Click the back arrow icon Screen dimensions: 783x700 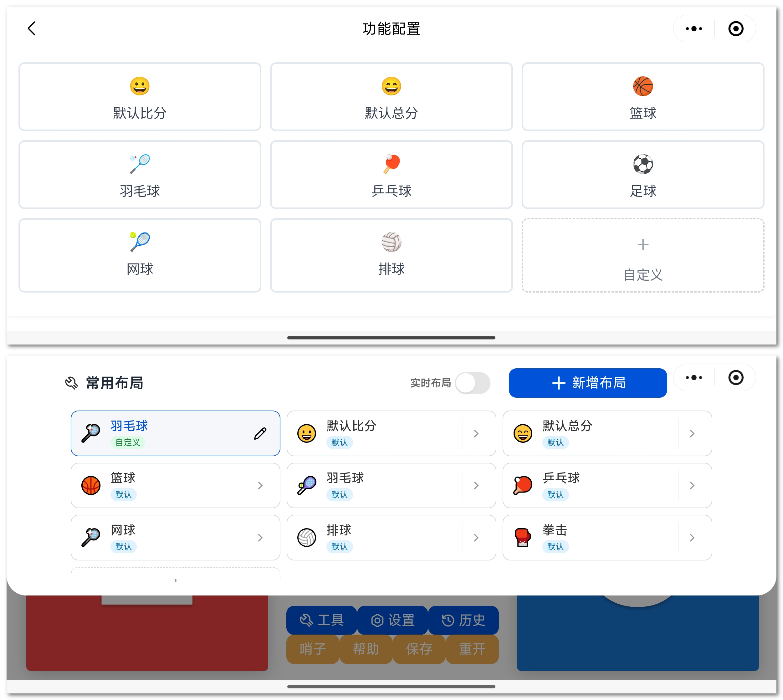(x=32, y=28)
